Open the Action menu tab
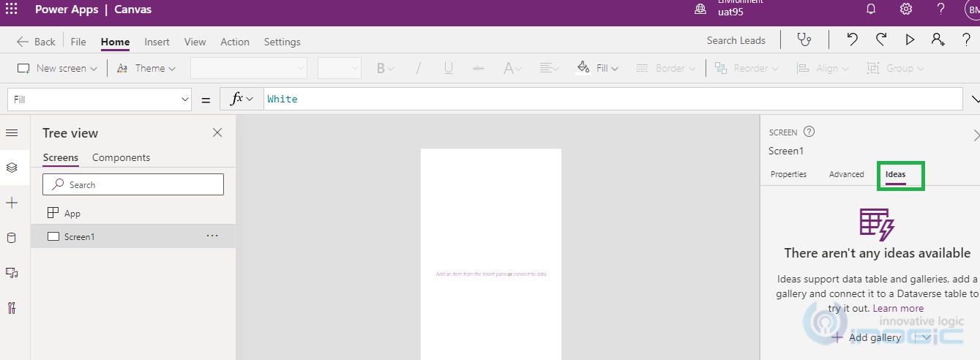980x360 pixels. pyautogui.click(x=235, y=42)
